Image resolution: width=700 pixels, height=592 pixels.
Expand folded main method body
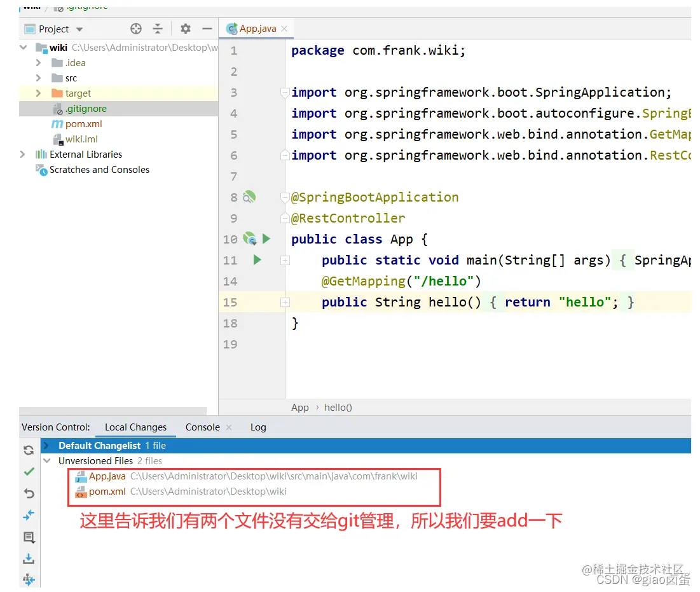click(x=285, y=260)
